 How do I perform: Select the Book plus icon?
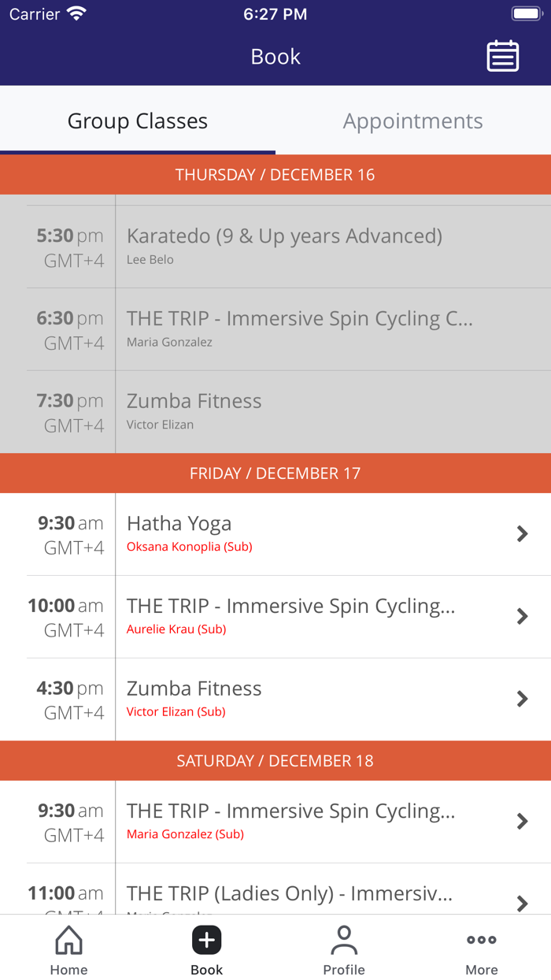coord(206,939)
